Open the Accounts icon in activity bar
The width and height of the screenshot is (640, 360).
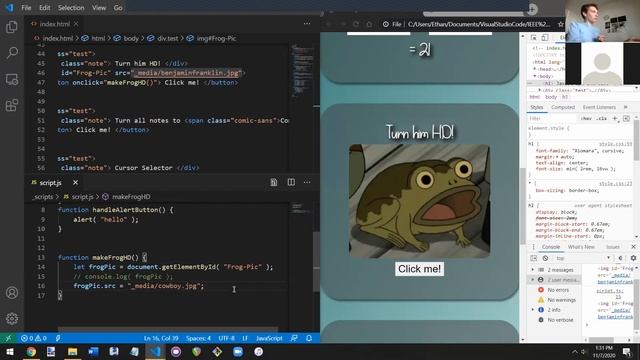click(12, 293)
